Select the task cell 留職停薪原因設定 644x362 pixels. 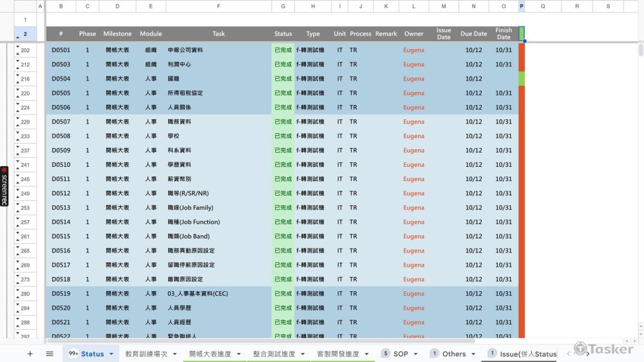(x=218, y=265)
